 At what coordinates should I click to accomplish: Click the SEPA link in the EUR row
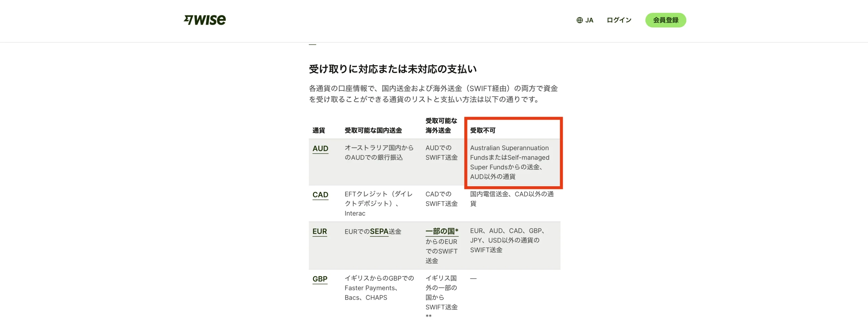point(379,231)
